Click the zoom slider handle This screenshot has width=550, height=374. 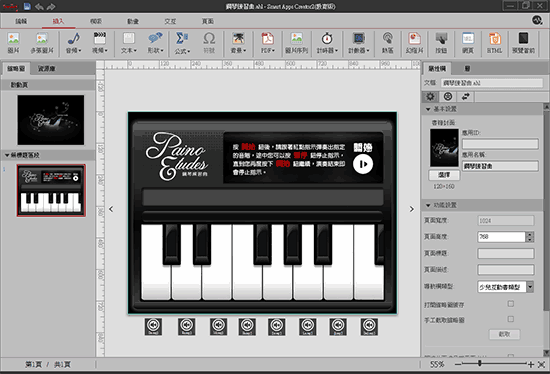coord(479,363)
